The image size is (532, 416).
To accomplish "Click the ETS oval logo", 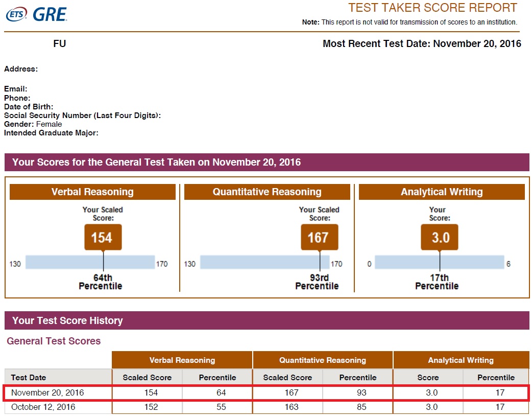I will pos(17,14).
